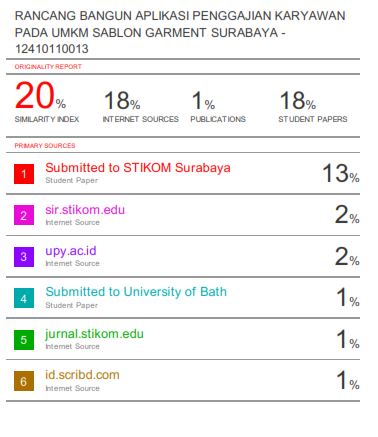
Task: Click the Primary Sources heading
Action: (45, 146)
